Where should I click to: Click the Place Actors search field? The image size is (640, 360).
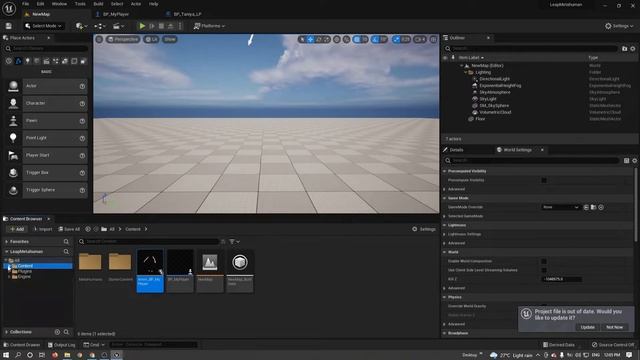coord(46,49)
